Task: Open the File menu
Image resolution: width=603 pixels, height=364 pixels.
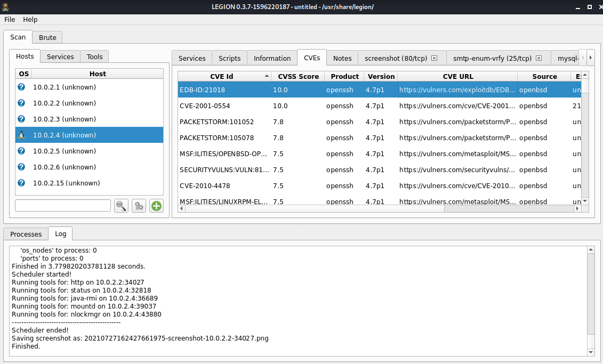Action: pos(10,19)
